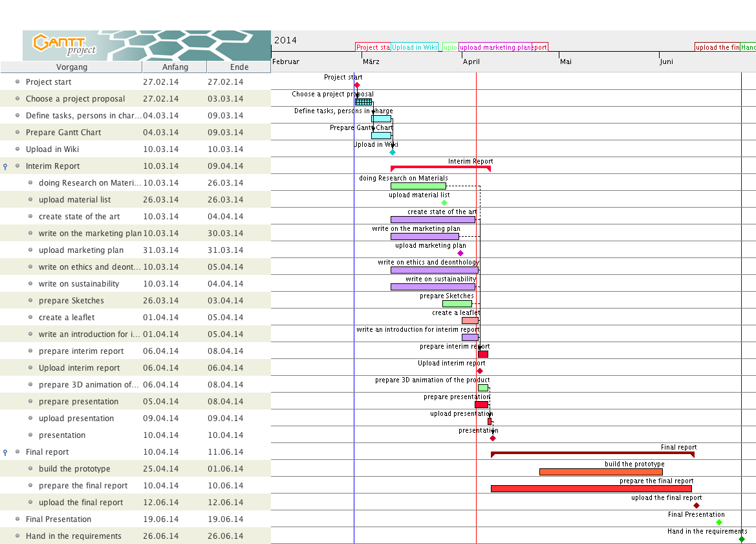Click the Mai month label in timeline
The image size is (756, 544).
pyautogui.click(x=566, y=61)
